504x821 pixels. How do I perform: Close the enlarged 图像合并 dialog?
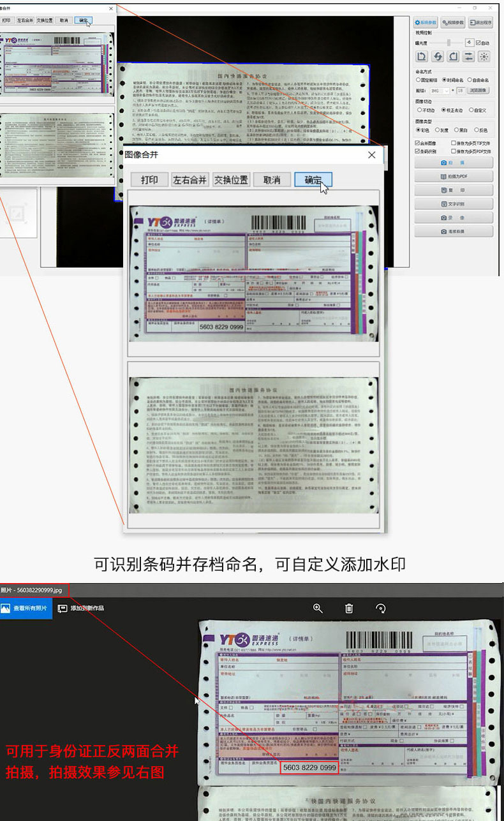(372, 155)
